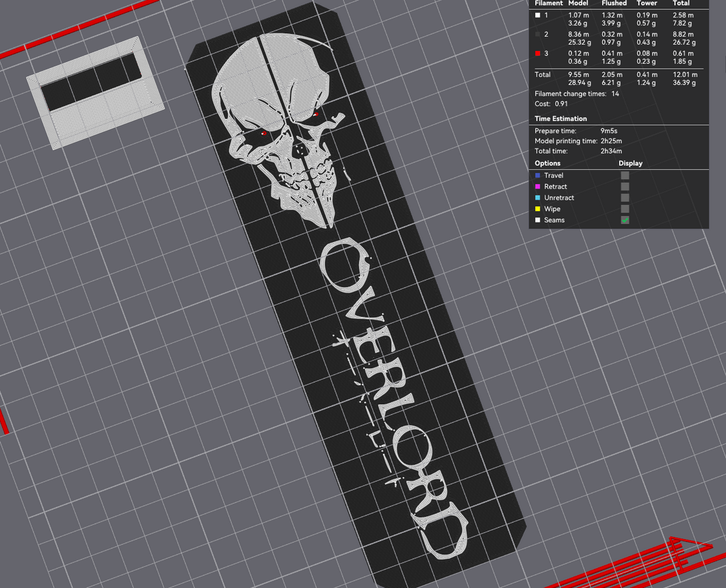The height and width of the screenshot is (588, 726).
Task: Enable the Wipe display checkbox
Action: point(625,209)
